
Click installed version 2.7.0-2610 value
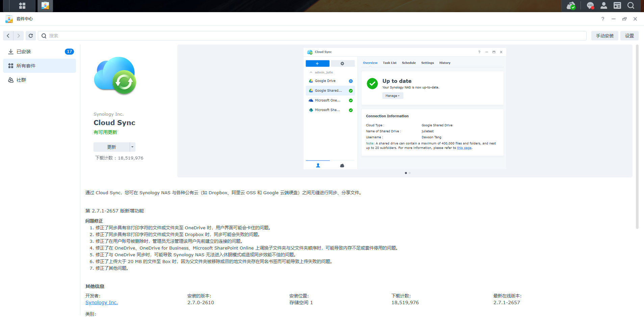click(x=201, y=302)
